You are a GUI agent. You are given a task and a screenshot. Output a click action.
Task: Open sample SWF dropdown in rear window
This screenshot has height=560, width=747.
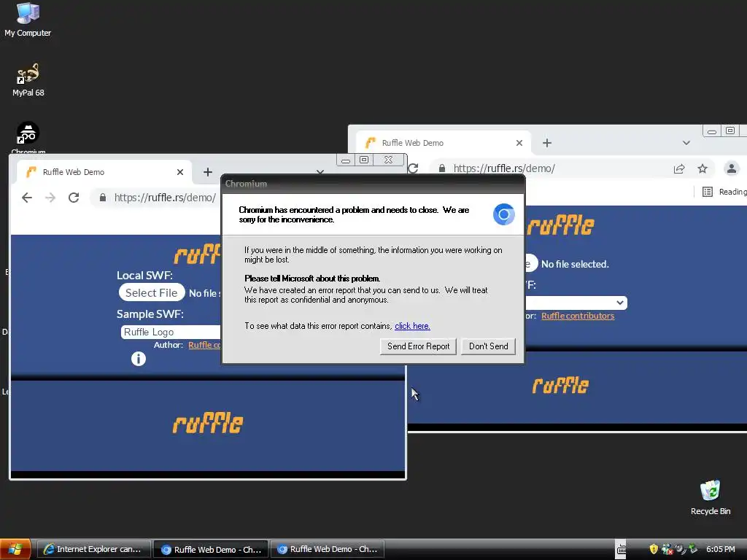[576, 303]
